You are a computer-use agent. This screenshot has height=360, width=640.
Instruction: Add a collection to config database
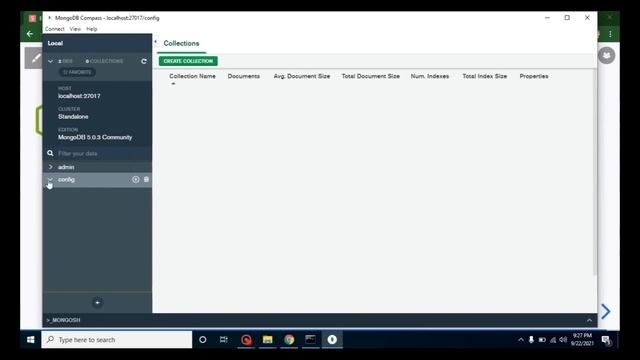pyautogui.click(x=136, y=180)
